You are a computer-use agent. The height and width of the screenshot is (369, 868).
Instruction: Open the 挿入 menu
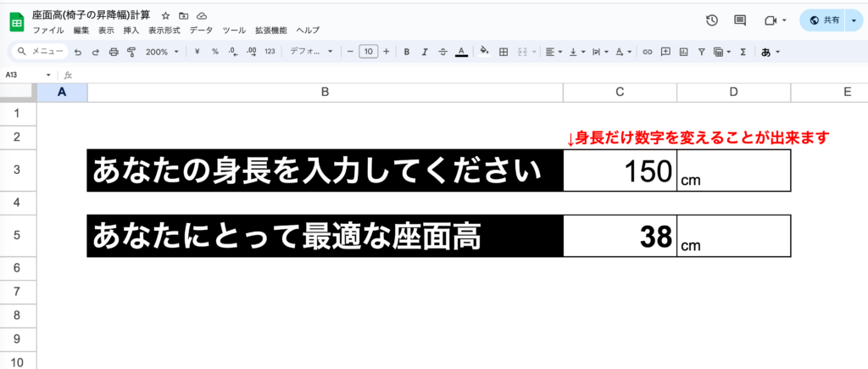click(x=131, y=30)
